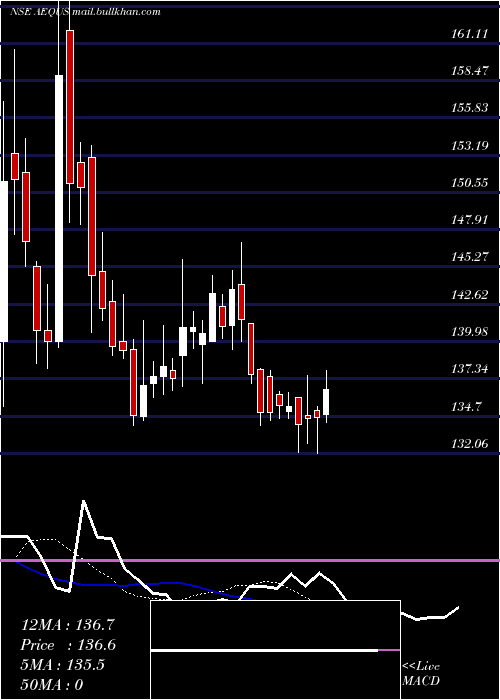Screen dimensions: 500x700
Task: Click the 139.98 price axis label
Action: (470, 332)
